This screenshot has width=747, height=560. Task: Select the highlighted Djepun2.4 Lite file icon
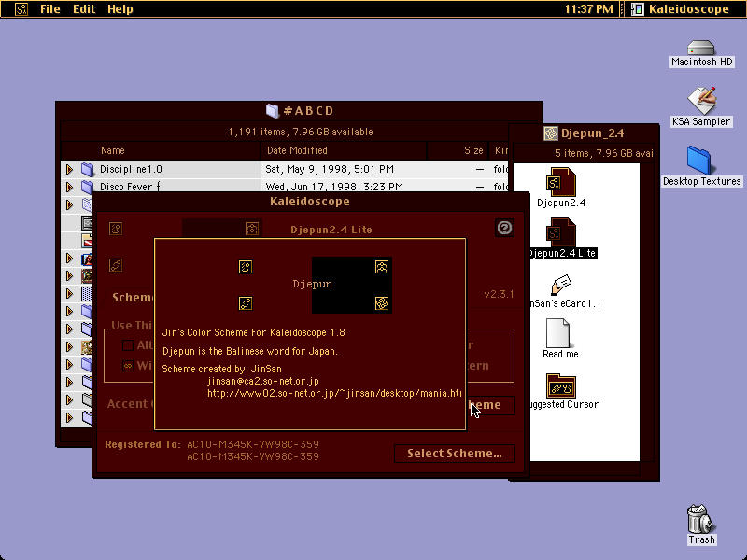(561, 232)
